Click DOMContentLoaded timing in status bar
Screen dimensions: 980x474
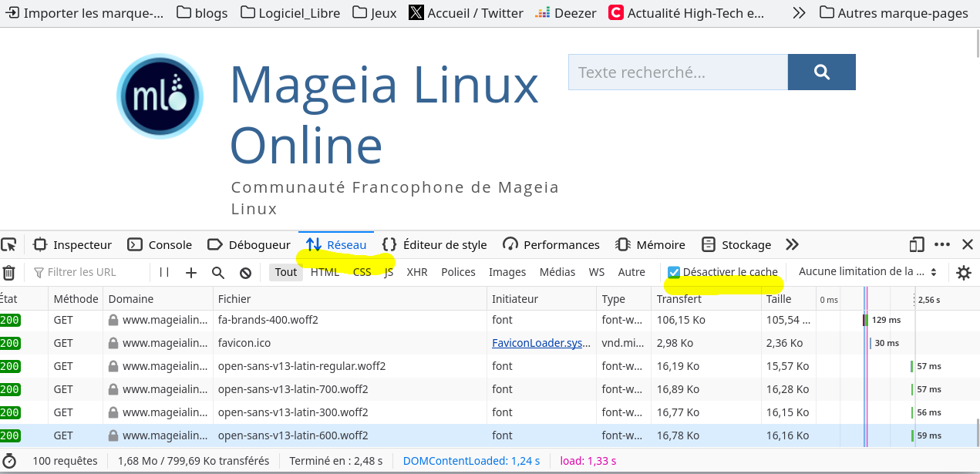pos(471,461)
